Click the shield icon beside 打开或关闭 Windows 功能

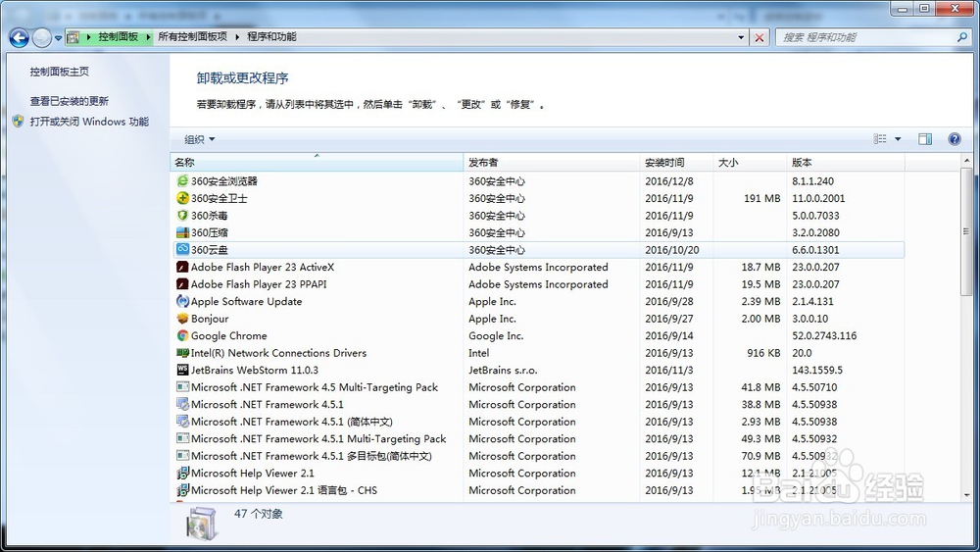(x=18, y=122)
